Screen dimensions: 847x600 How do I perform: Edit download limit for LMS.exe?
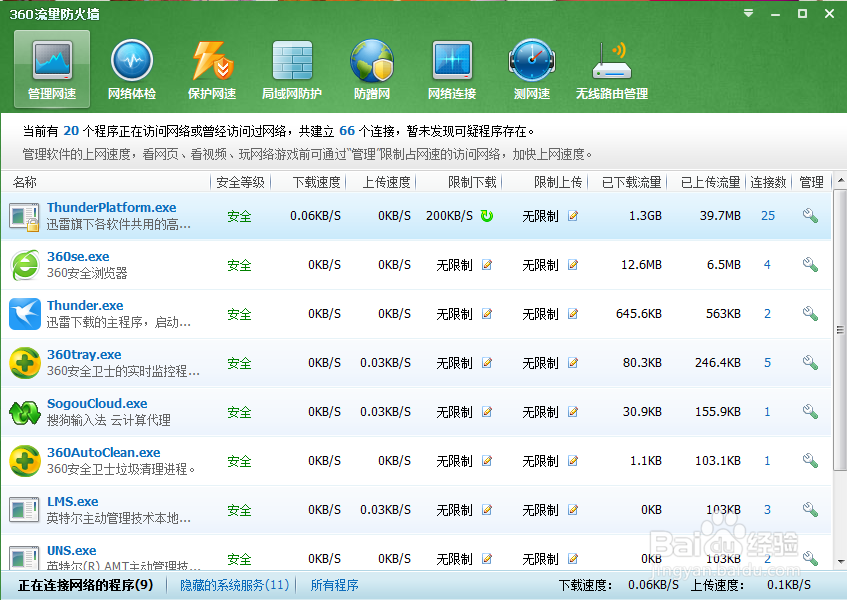click(x=487, y=510)
